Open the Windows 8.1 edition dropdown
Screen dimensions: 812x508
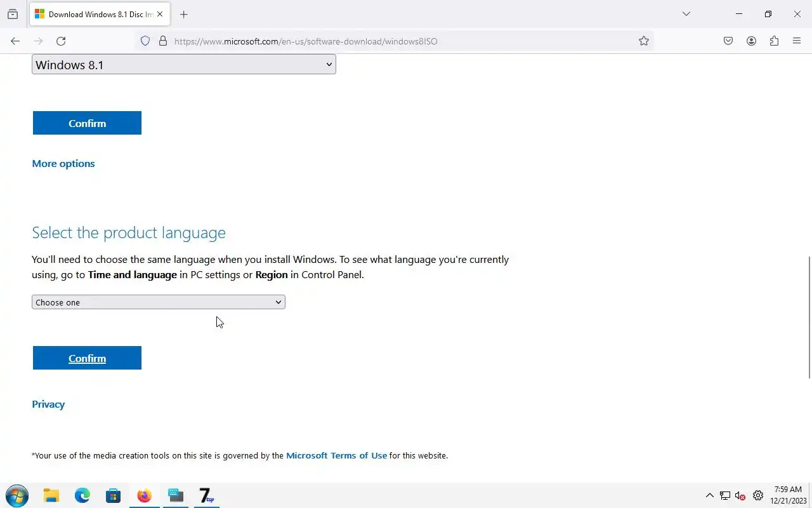(184, 64)
